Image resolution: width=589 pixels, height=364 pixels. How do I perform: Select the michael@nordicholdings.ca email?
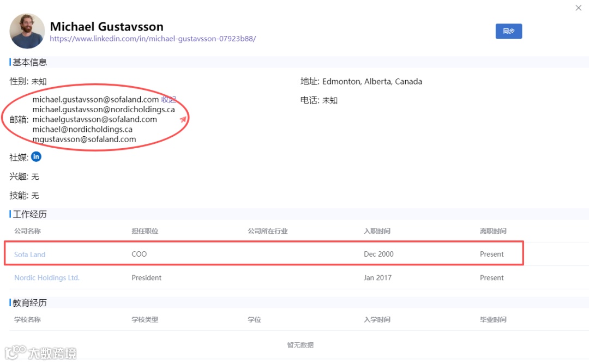click(82, 130)
